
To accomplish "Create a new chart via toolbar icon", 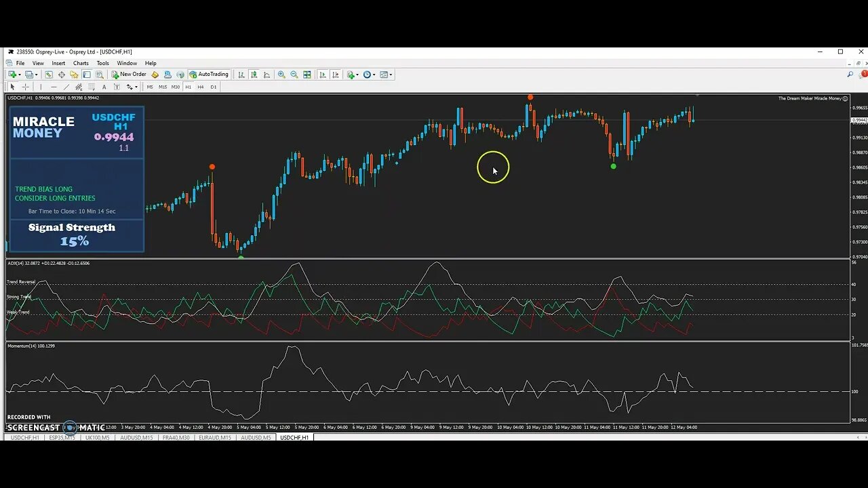I will tap(12, 75).
